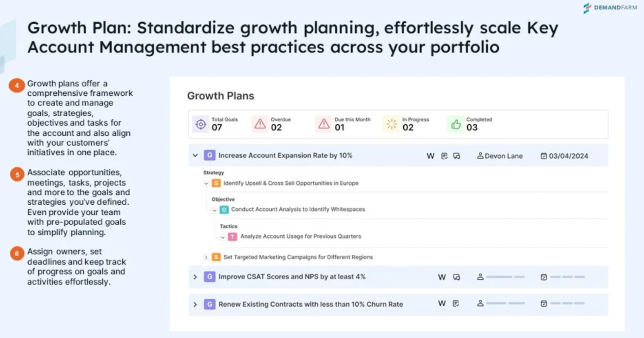Click the Overdue warning triangle icon

pos(260,124)
